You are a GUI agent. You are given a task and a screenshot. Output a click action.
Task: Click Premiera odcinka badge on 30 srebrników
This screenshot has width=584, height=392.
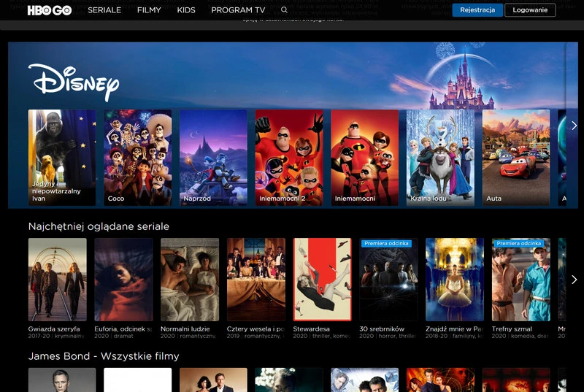tap(386, 243)
